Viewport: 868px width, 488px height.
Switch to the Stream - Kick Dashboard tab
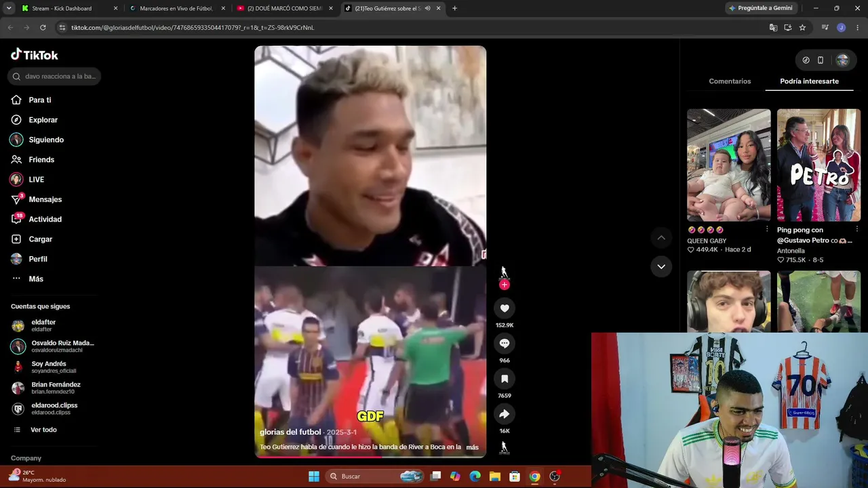(68, 8)
